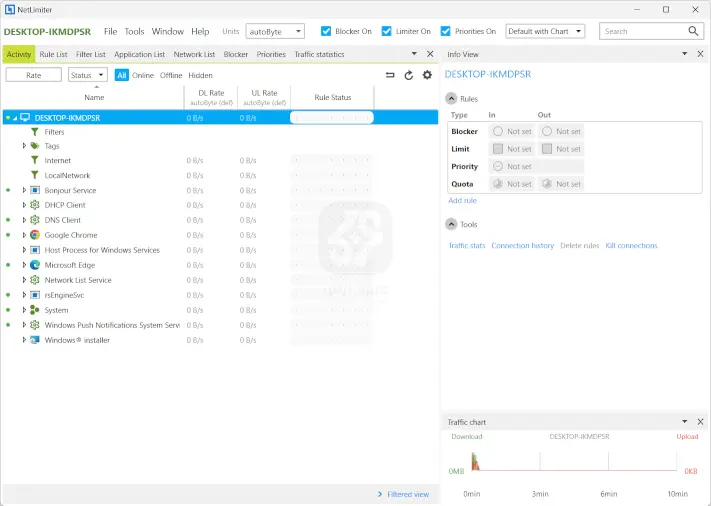This screenshot has width=711, height=506.
Task: Collapse the Tools section in Info View
Action: pos(451,224)
